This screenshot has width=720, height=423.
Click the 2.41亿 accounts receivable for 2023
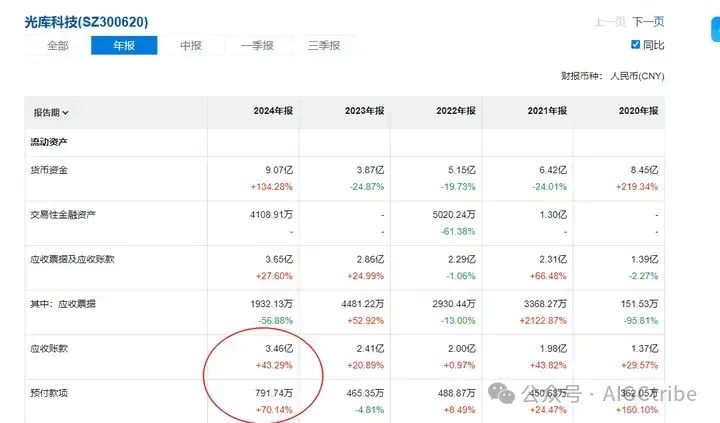370,348
